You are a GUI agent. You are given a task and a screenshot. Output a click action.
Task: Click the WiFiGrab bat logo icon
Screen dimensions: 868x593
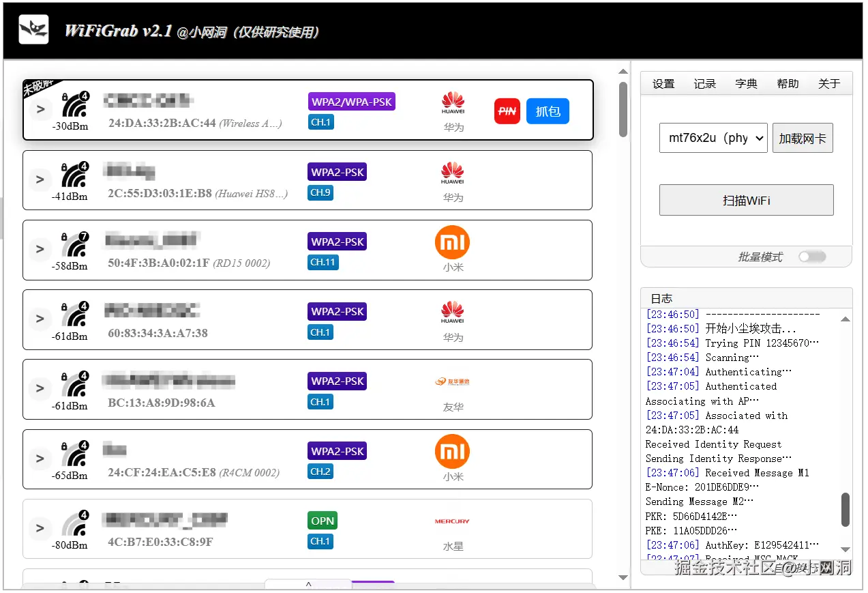click(x=33, y=30)
